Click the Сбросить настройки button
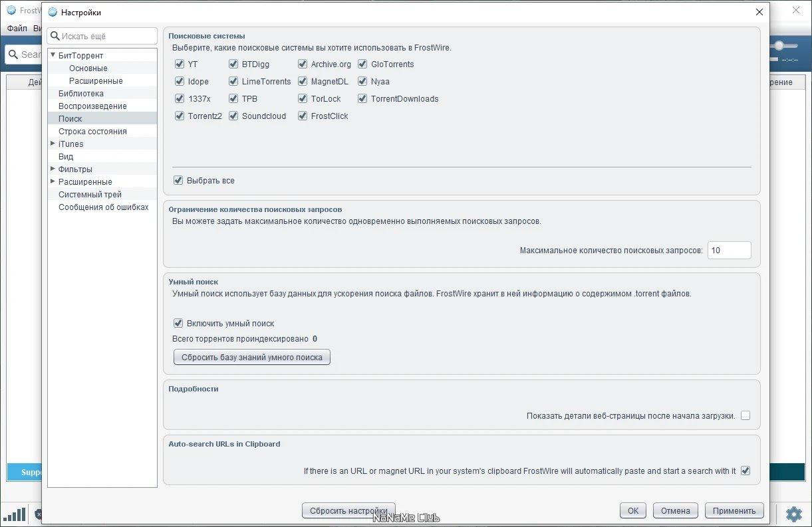The width and height of the screenshot is (812, 527). coord(348,511)
